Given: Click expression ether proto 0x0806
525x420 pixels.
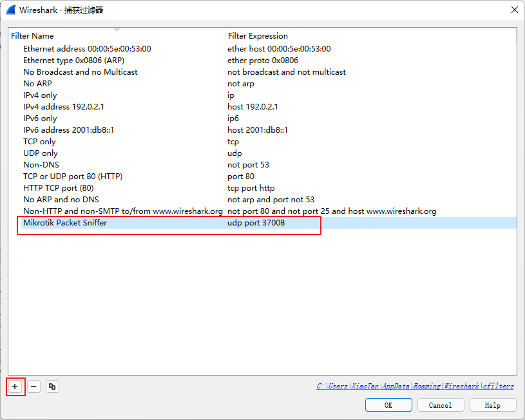Looking at the screenshot, I should pos(263,61).
